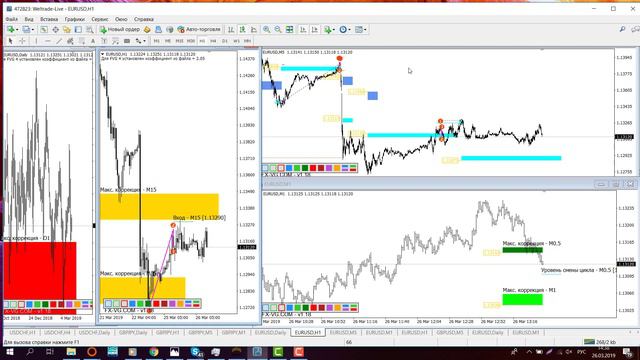Switch timeframe to M1
This screenshot has width=640, height=360.
156,41
